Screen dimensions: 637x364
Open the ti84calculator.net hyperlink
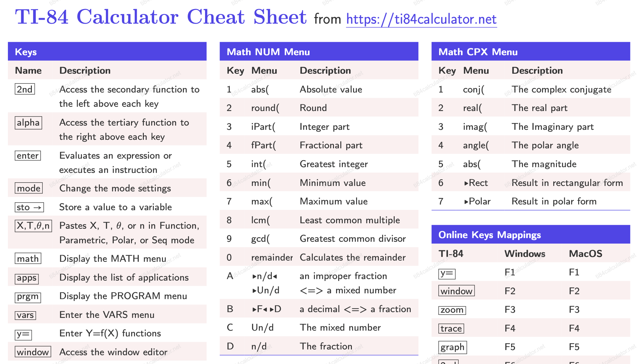pos(421,19)
